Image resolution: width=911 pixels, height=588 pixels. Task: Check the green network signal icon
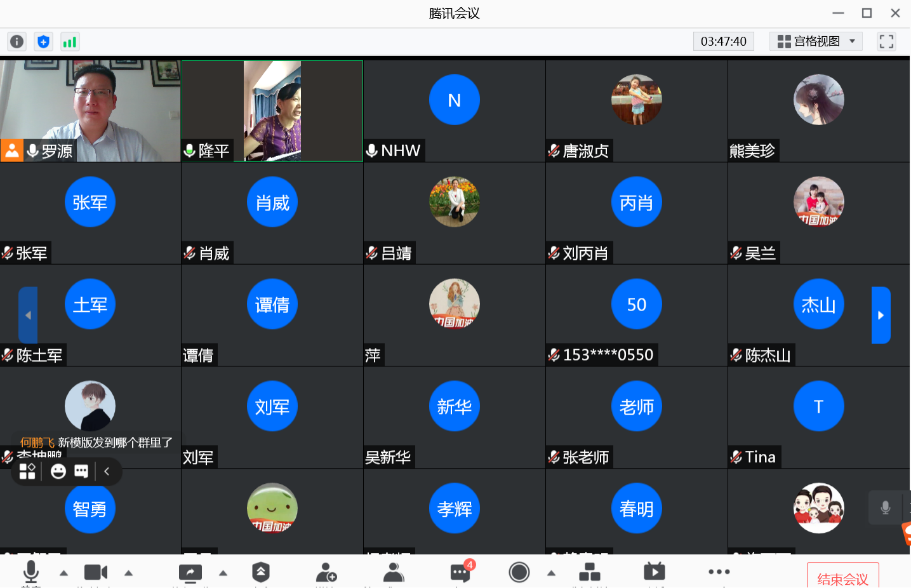(69, 42)
